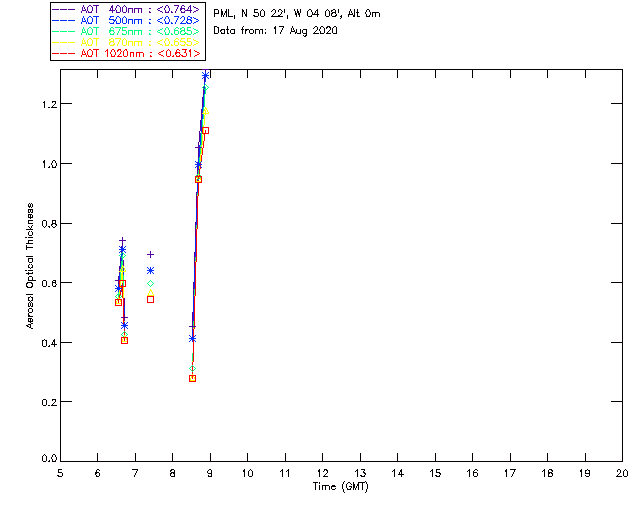
Task: Click the purple plus marker near 0.74 AOT
Action: tap(122, 240)
